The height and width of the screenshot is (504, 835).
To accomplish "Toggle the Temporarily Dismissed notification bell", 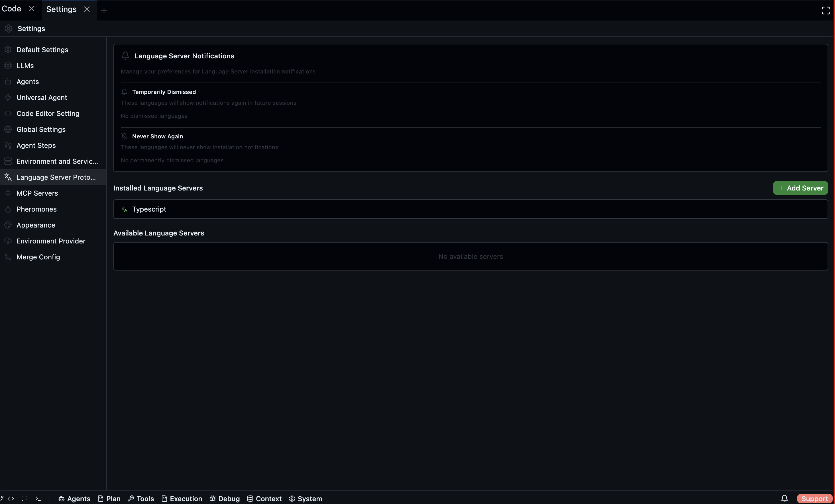I will coord(124,92).
